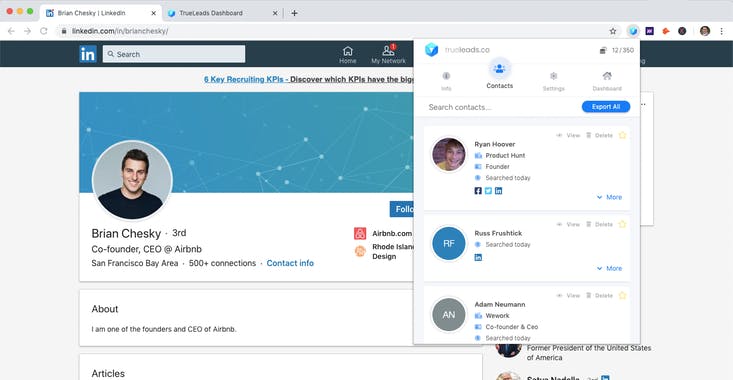Delete Russ Frushtick contact
The image size is (733, 380).
point(599,224)
